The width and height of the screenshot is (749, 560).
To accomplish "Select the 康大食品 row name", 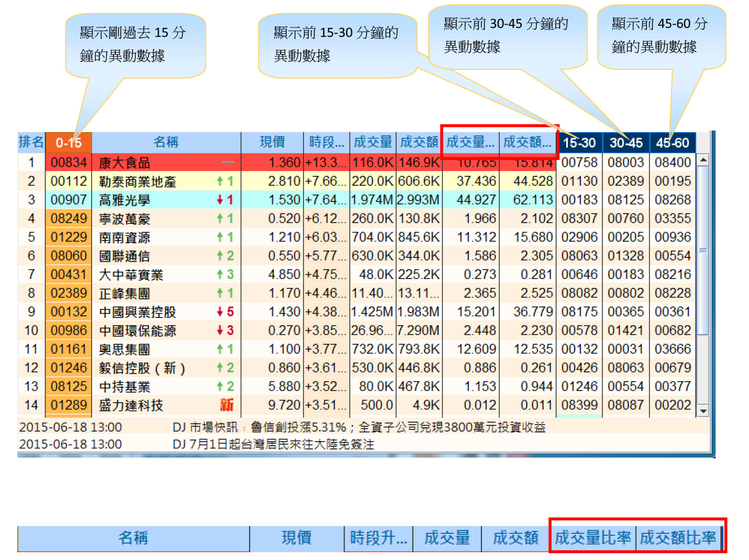I will coord(125,163).
